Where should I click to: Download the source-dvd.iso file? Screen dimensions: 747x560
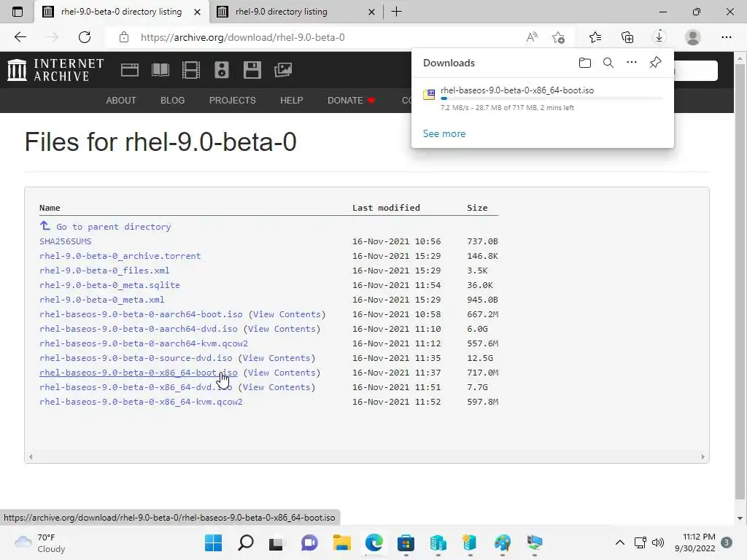coord(136,358)
